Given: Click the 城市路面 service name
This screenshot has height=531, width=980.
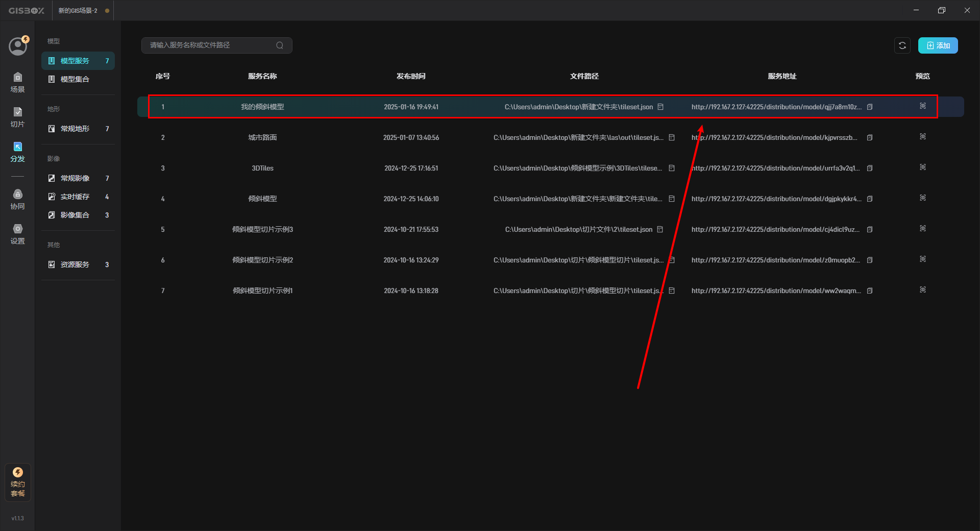Looking at the screenshot, I should 262,137.
